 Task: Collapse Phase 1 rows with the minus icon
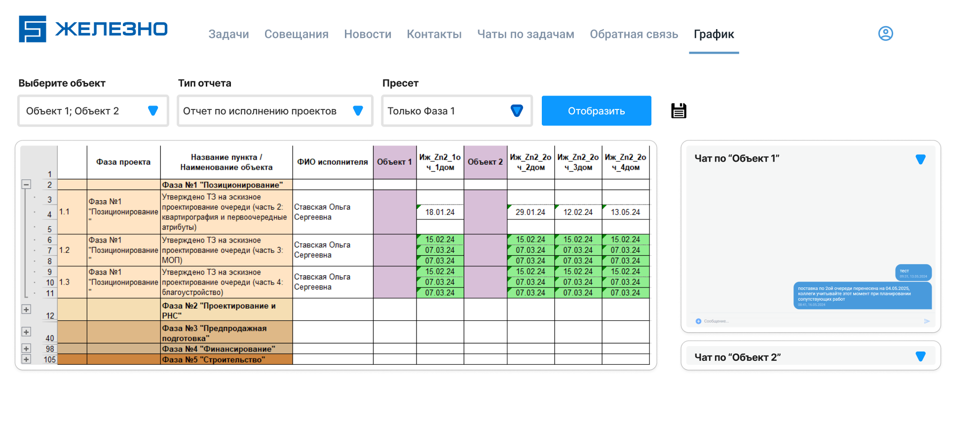click(x=27, y=184)
